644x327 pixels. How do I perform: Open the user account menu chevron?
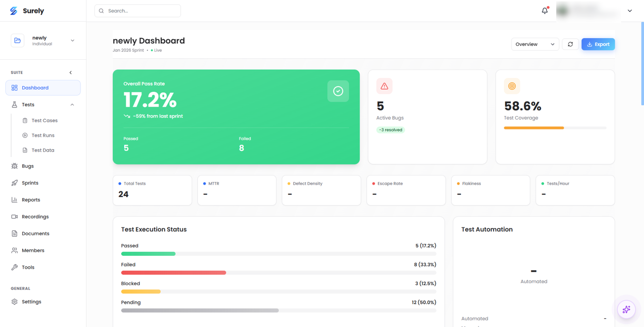click(x=630, y=11)
